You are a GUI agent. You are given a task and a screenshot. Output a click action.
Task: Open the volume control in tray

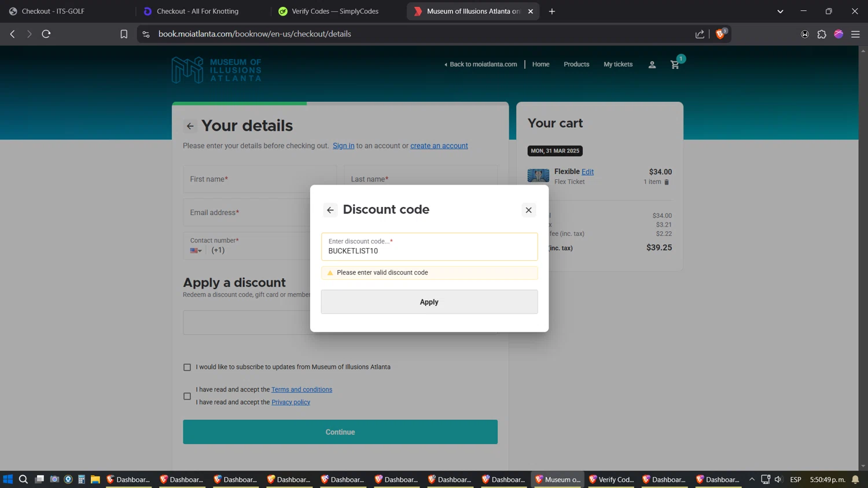778,479
